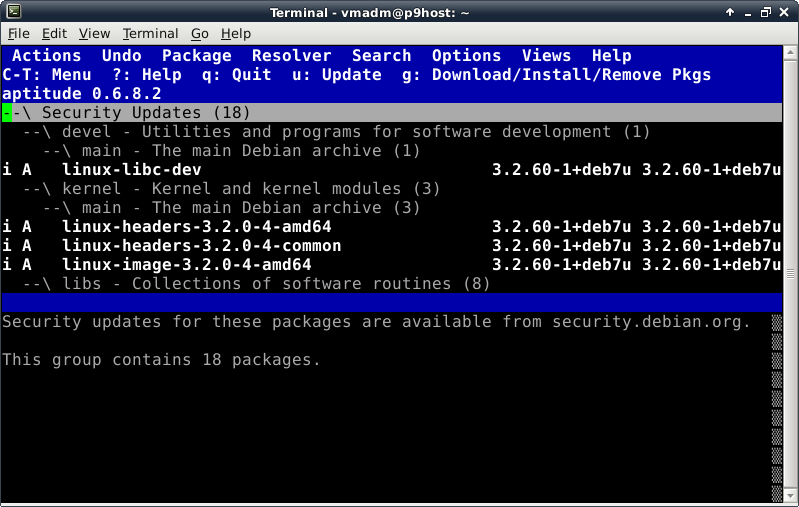
Task: Open the aptitude Options menu
Action: pos(466,56)
